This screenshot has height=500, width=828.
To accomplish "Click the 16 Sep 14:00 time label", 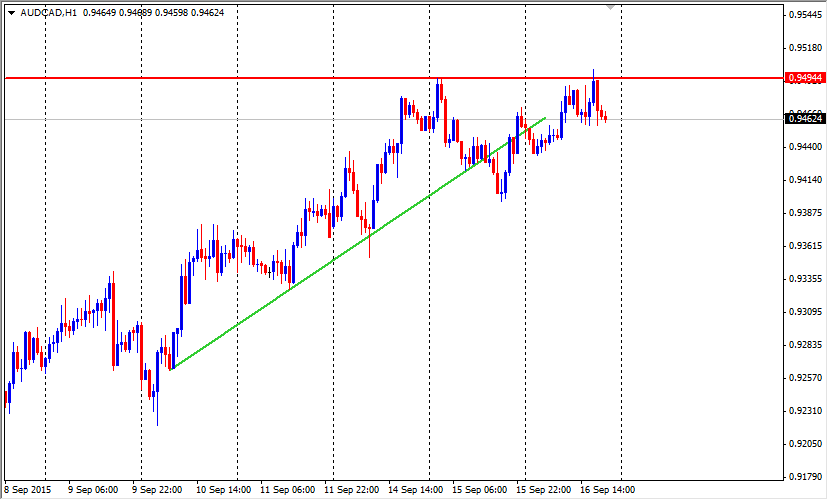I will coord(606,490).
